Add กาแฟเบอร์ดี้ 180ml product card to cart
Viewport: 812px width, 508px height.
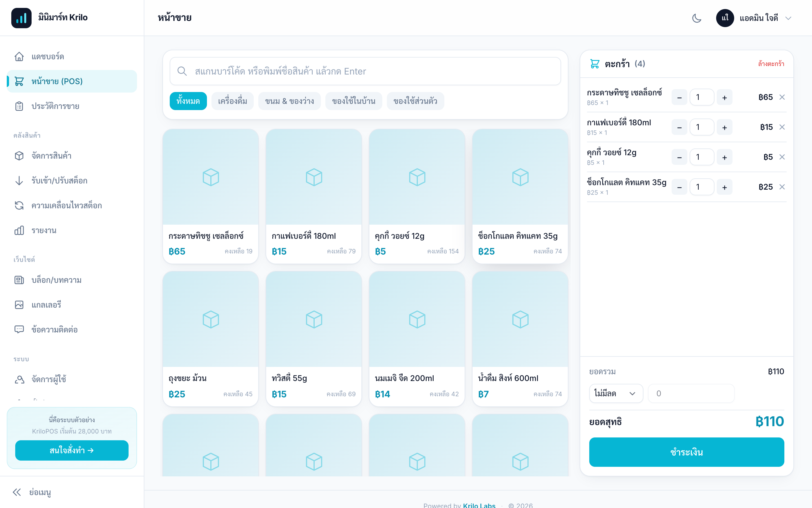coord(314,196)
